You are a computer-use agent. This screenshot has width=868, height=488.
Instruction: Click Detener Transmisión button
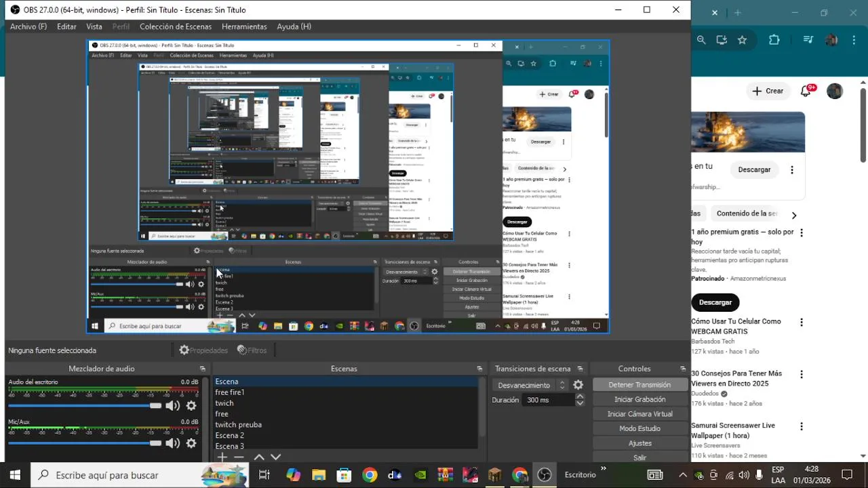click(639, 384)
